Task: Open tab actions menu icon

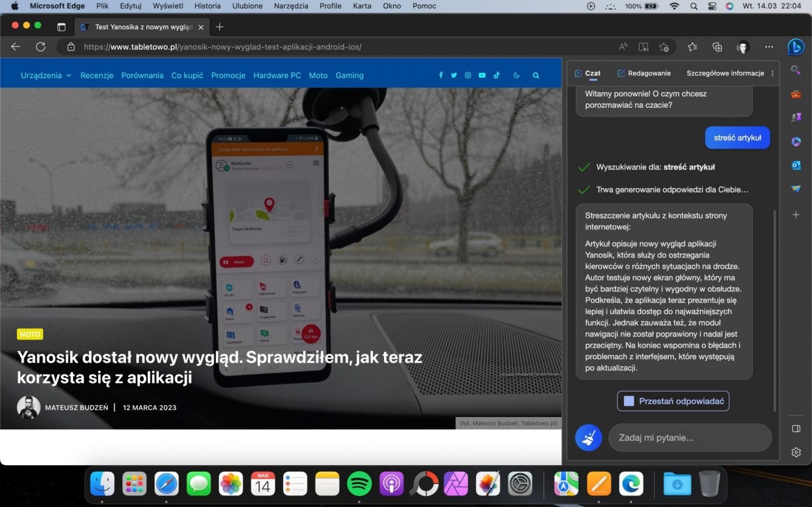Action: click(61, 27)
